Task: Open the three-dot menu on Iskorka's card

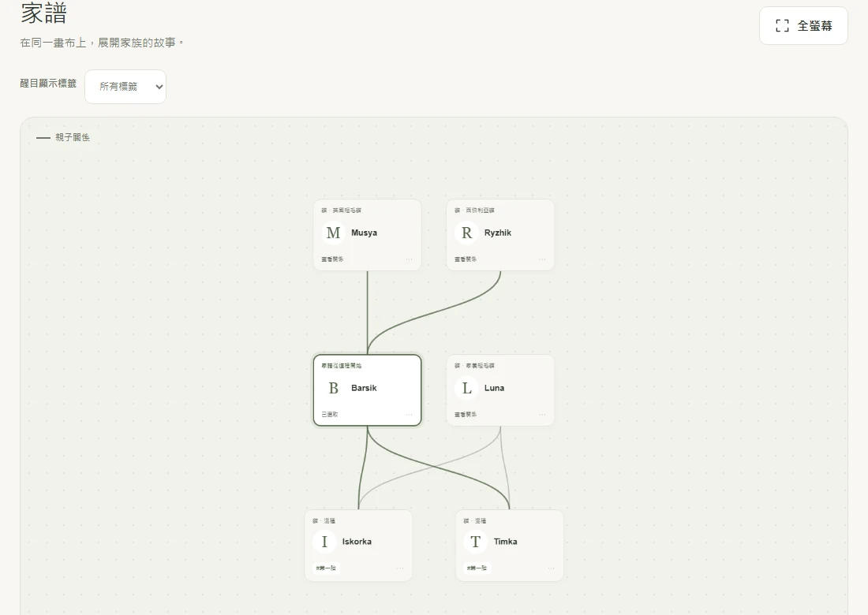Action: [x=400, y=568]
